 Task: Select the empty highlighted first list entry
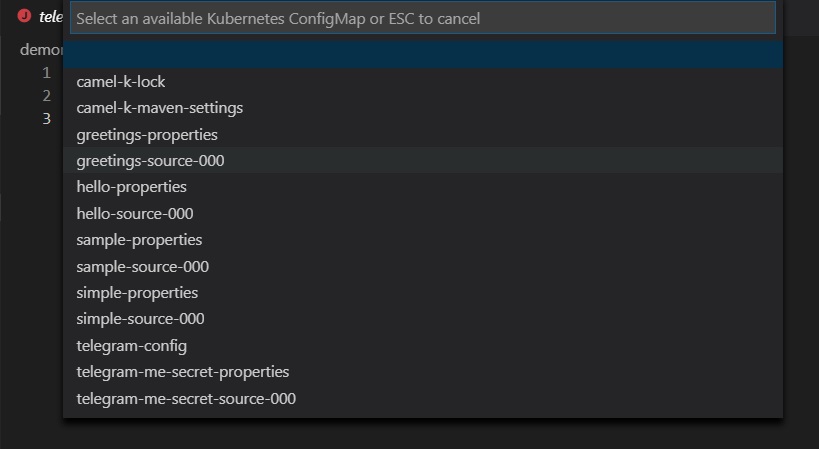tap(423, 55)
